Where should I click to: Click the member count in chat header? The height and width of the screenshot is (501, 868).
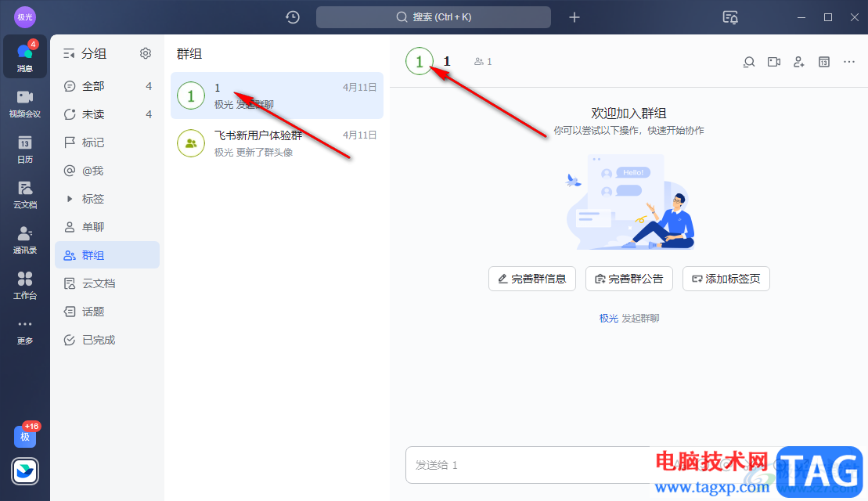pyautogui.click(x=483, y=61)
